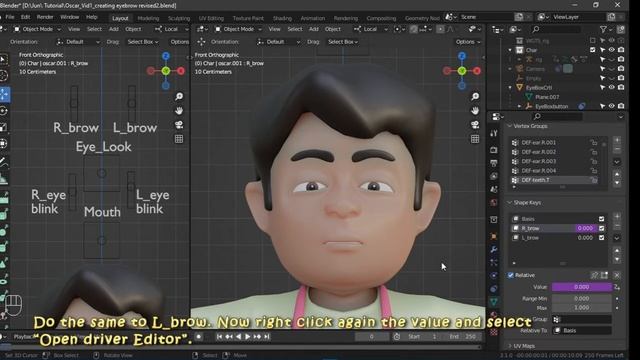Move shape key down with arrow button
The height and width of the screenshot is (360, 640).
617,259
